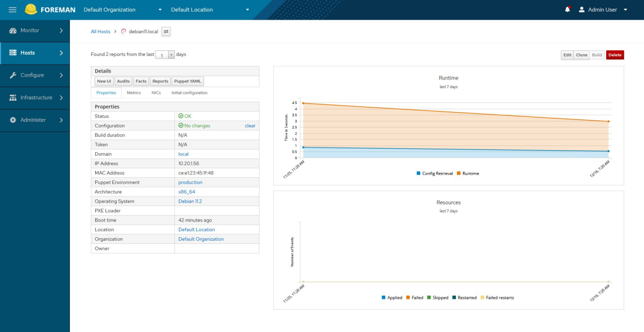The height and width of the screenshot is (332, 644).
Task: Toggle Config Retrieval legend entry
Action: pyautogui.click(x=436, y=173)
